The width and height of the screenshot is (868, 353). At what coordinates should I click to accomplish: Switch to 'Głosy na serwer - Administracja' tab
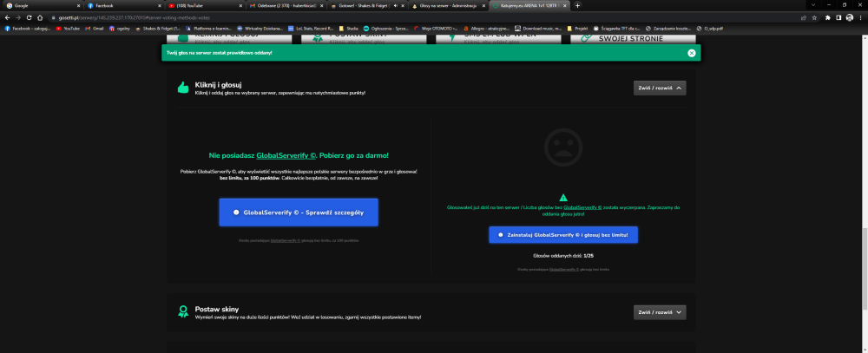click(x=448, y=5)
